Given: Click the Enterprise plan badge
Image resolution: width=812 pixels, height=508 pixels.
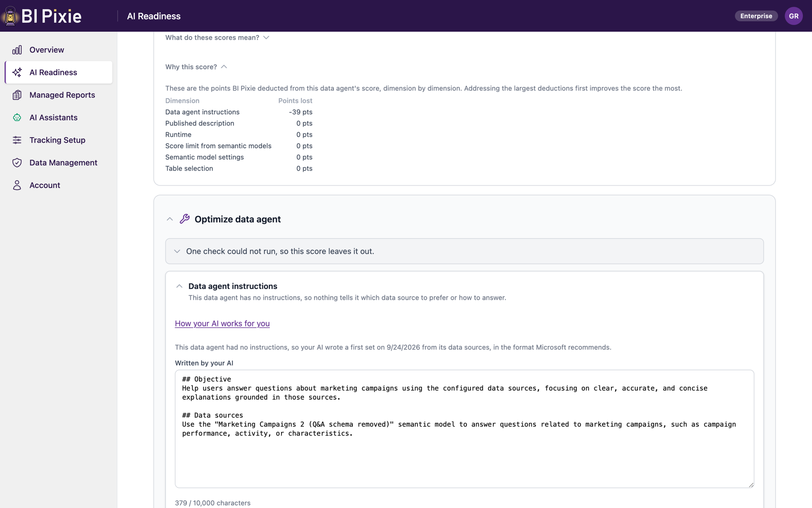Looking at the screenshot, I should (x=756, y=16).
